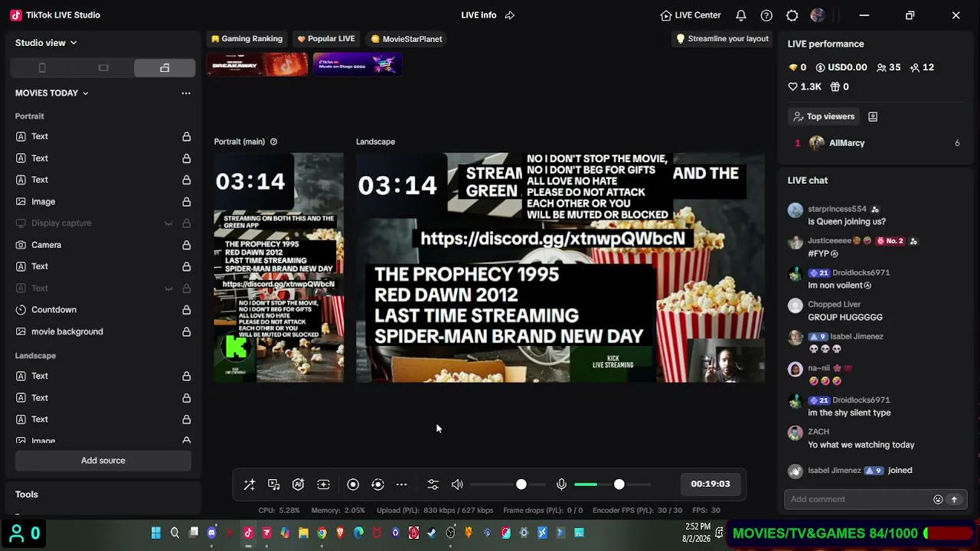Open TikTok LIVE Studio in the taskbar

pyautogui.click(x=248, y=533)
